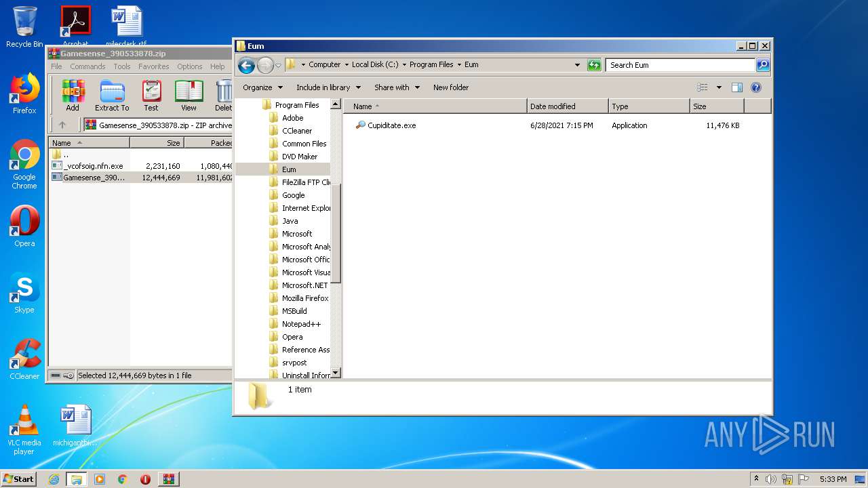Screen dimensions: 868x488
Task: Show hidden tray icons arrow
Action: point(756,479)
